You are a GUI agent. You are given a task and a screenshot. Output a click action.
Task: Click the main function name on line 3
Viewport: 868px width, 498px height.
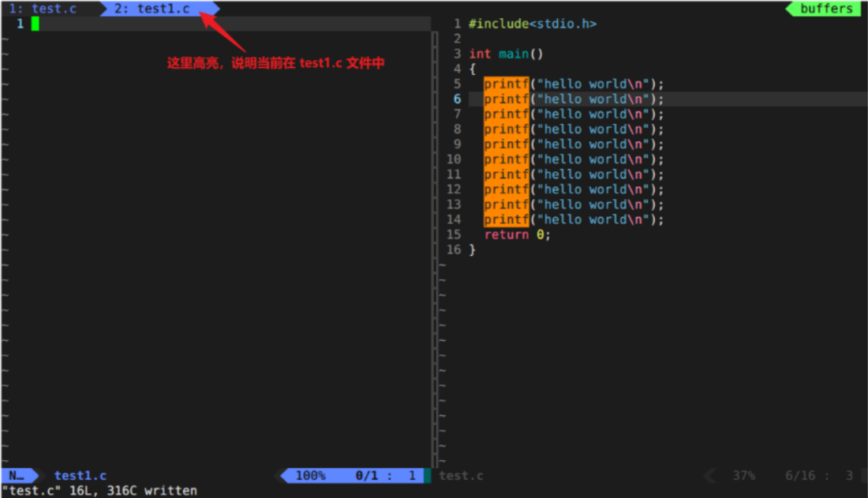tap(513, 54)
